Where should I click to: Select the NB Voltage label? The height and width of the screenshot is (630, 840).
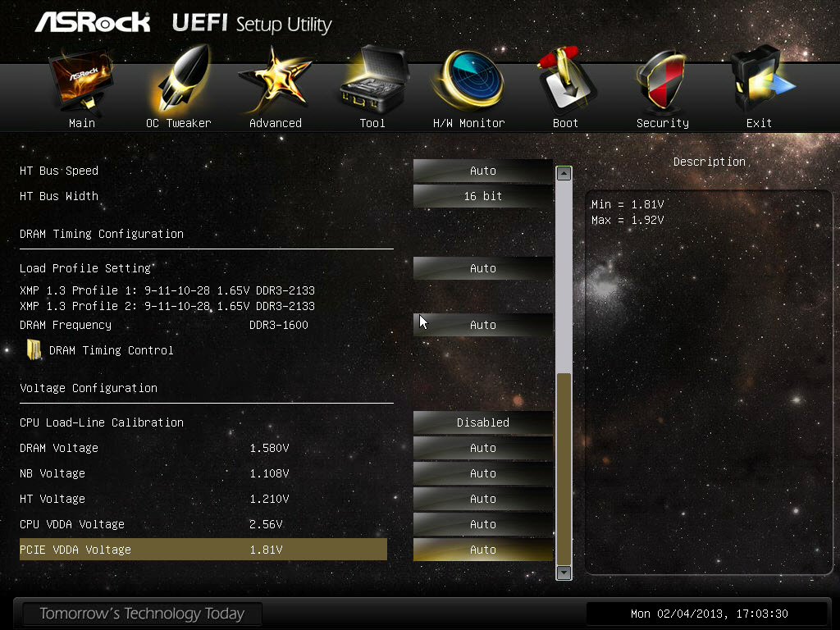52,473
